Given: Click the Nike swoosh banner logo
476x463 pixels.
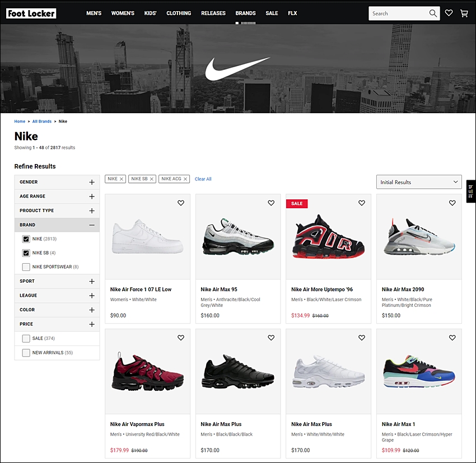Looking at the screenshot, I should pyautogui.click(x=237, y=68).
